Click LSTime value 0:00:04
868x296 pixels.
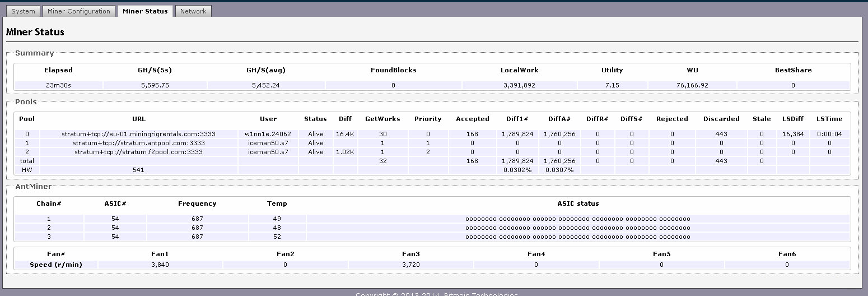click(x=829, y=134)
